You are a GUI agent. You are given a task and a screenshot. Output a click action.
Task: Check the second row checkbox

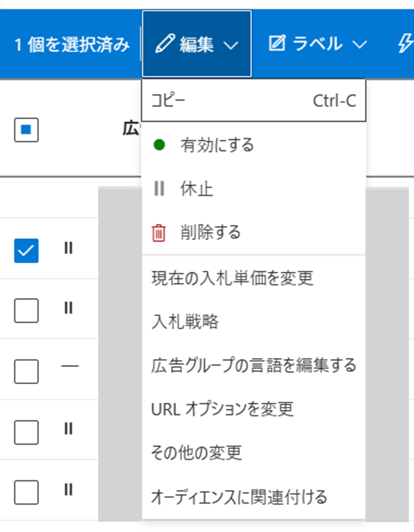[26, 311]
